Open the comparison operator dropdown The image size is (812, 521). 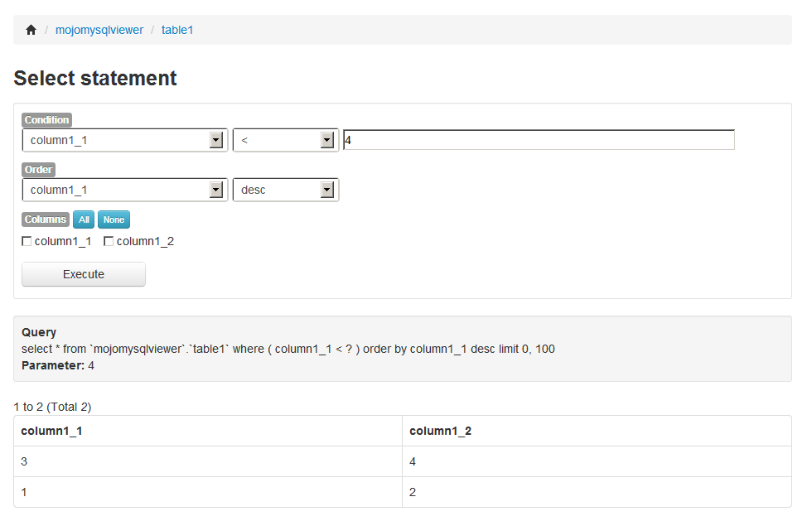pos(286,140)
